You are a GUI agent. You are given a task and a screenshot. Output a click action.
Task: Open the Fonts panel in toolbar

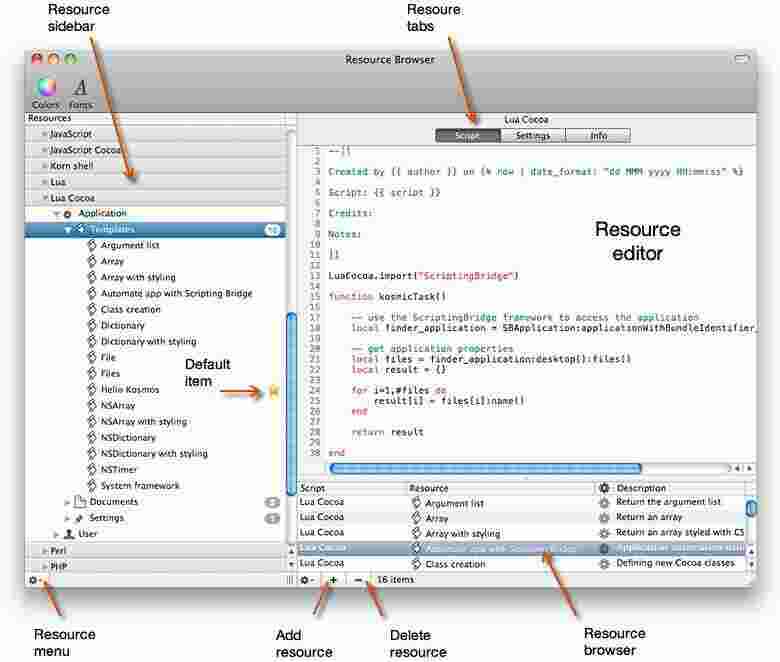point(81,88)
